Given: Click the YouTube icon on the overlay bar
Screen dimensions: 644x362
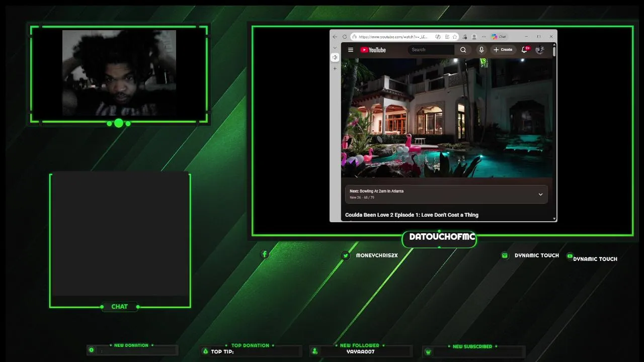Looking at the screenshot, I should 570,256.
